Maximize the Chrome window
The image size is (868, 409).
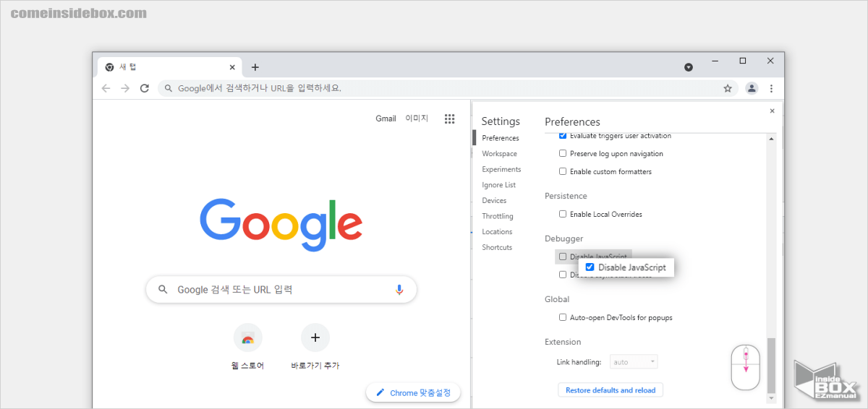742,61
